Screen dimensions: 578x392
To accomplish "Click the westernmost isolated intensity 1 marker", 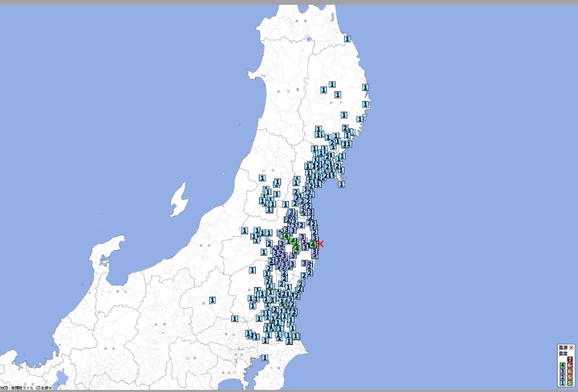I will [212, 301].
